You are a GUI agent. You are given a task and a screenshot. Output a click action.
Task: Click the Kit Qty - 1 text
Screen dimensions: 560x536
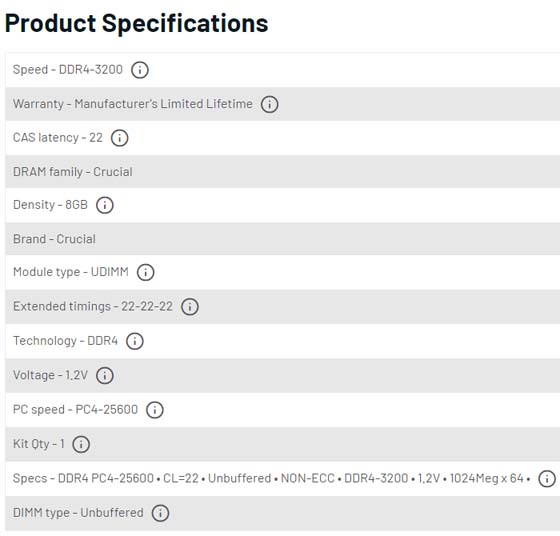click(x=39, y=444)
